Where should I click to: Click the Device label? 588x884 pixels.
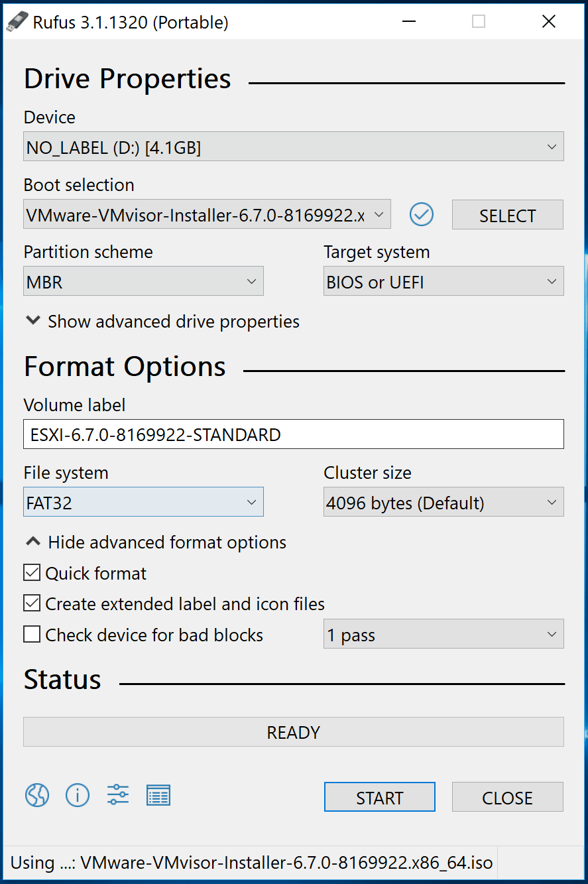click(50, 117)
